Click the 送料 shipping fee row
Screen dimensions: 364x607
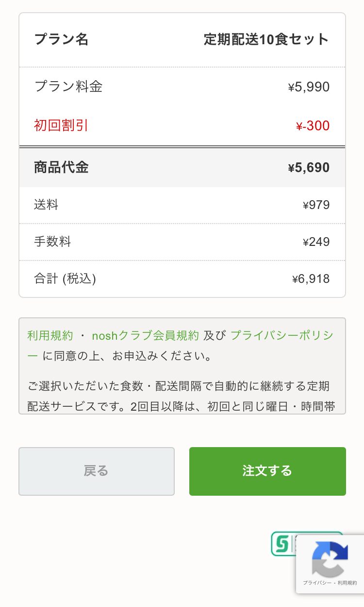[182, 205]
